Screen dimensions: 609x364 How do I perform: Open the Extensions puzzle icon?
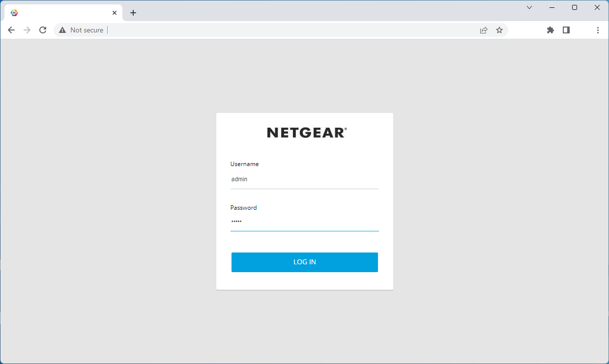[x=551, y=30]
